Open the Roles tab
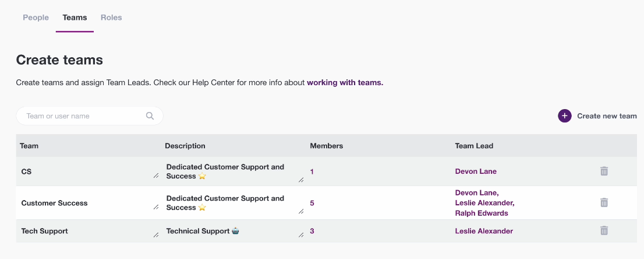Viewport: 644px width, 259px height. (111, 17)
